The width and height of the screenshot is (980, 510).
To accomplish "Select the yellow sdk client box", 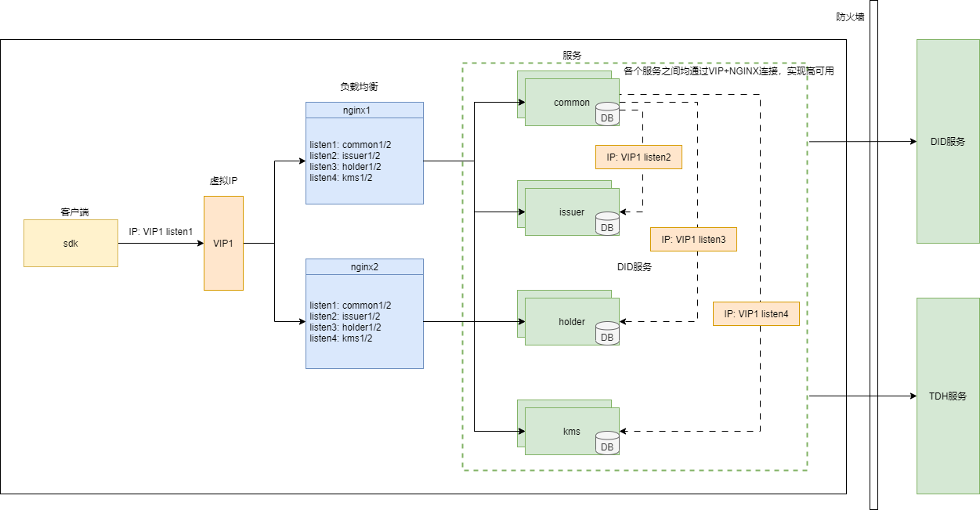I will pos(71,243).
